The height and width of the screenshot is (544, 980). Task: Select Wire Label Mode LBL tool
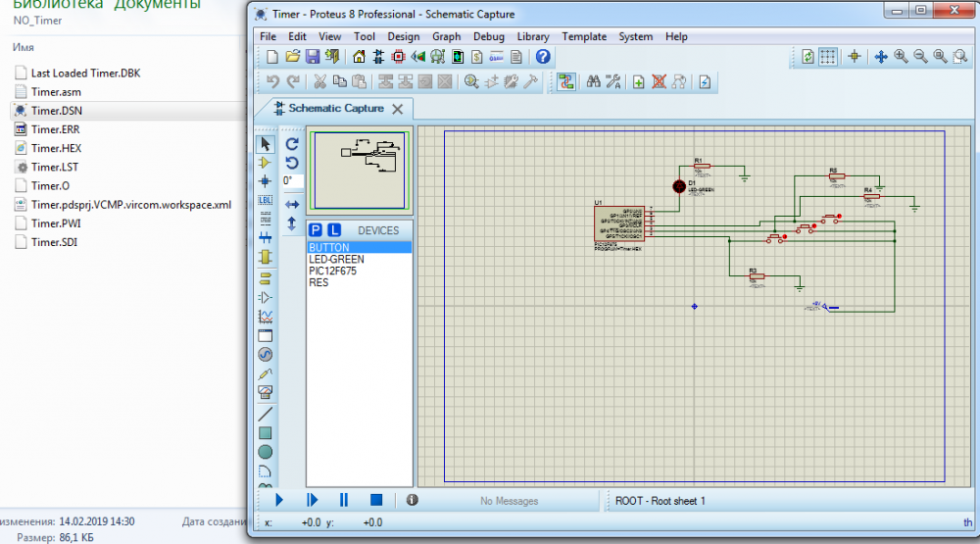tap(265, 201)
